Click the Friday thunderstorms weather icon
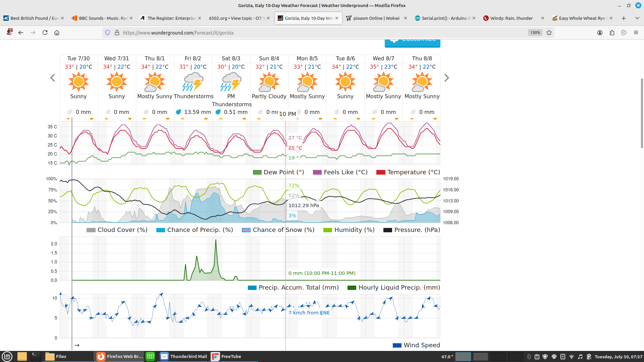 [193, 82]
